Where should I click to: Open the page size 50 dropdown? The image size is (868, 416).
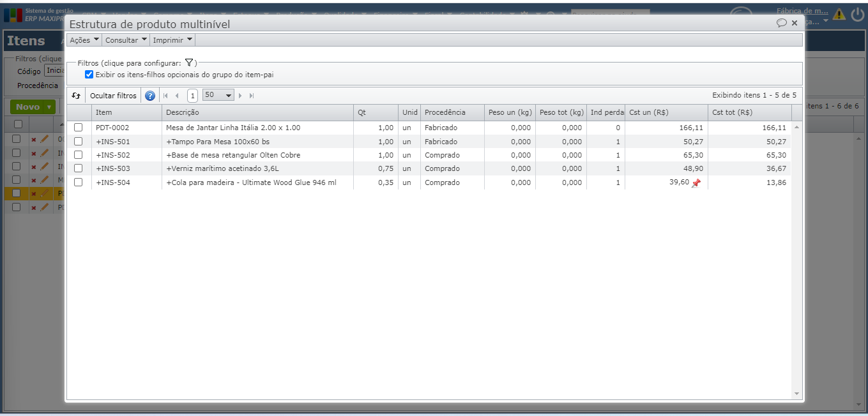pos(218,95)
